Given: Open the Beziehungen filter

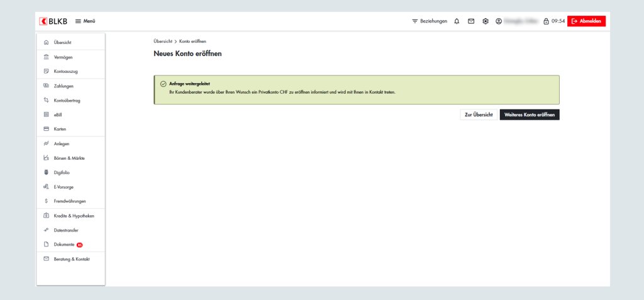Looking at the screenshot, I should click(x=430, y=21).
